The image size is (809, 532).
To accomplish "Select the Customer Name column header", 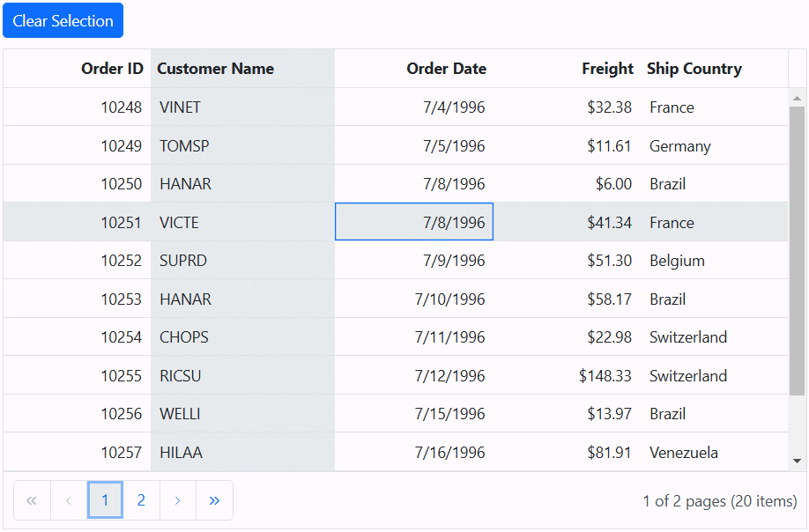I will (216, 69).
